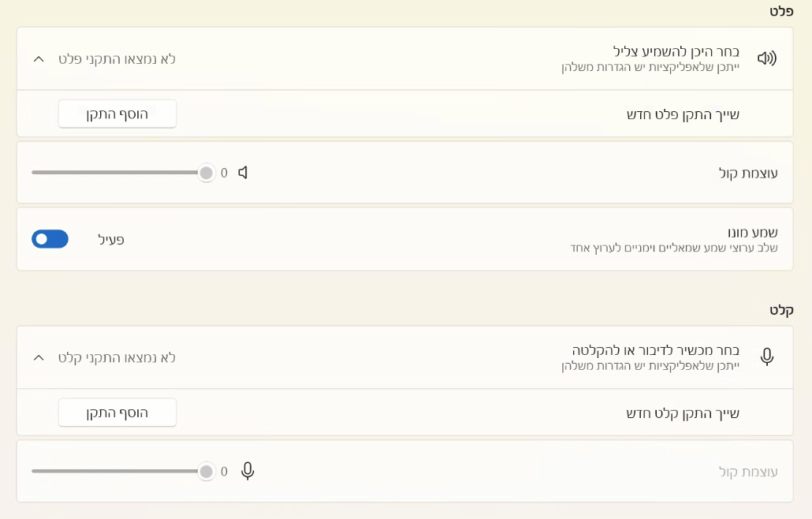Click the speaker icon in output device row
The image size is (812, 519).
(x=766, y=58)
